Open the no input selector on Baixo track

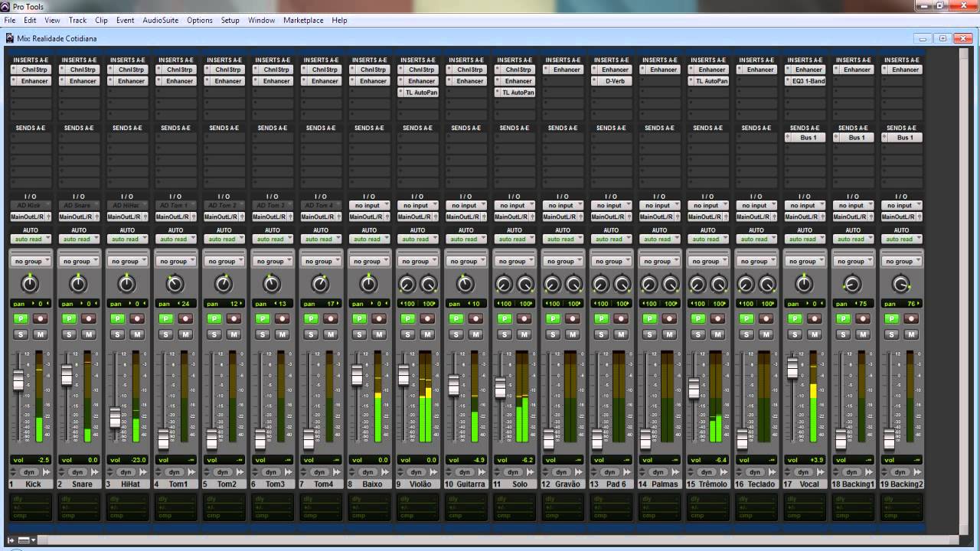click(369, 205)
